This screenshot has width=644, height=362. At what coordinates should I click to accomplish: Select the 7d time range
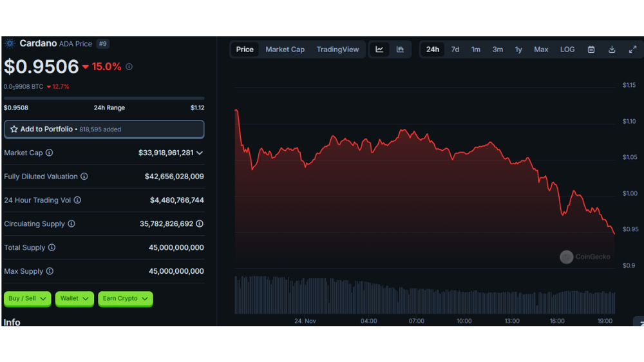(455, 50)
